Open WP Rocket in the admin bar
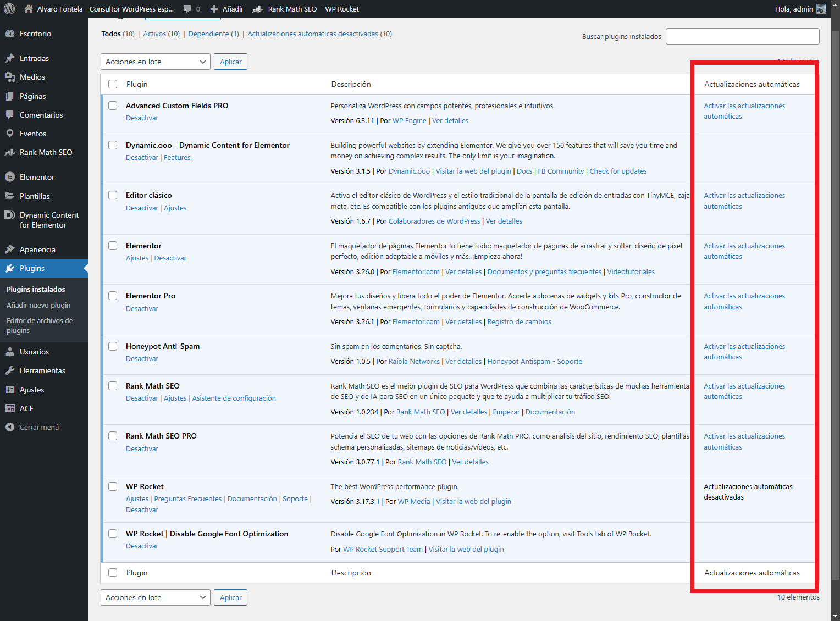840x621 pixels. point(342,9)
